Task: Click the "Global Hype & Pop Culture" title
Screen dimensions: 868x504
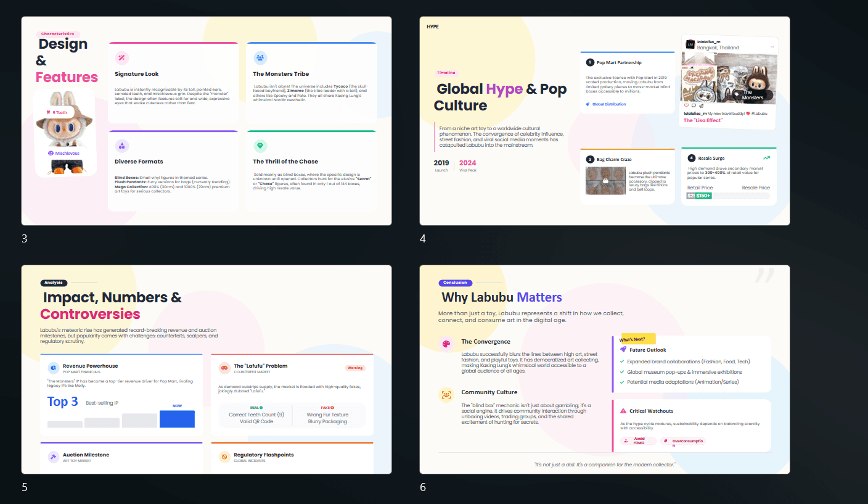Action: point(501,97)
